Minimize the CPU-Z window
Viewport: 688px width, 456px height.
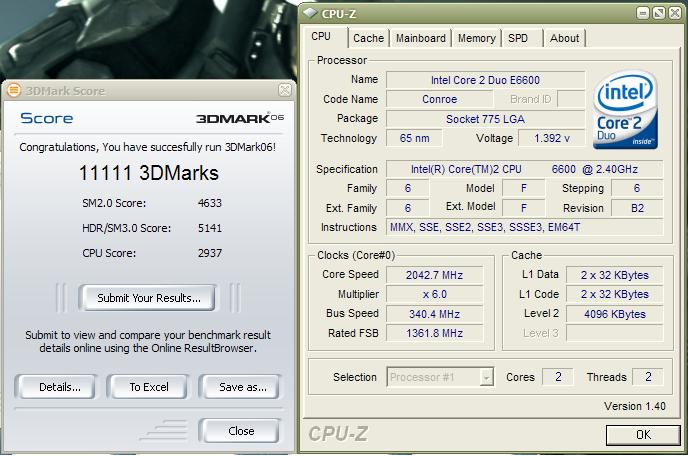coord(643,13)
